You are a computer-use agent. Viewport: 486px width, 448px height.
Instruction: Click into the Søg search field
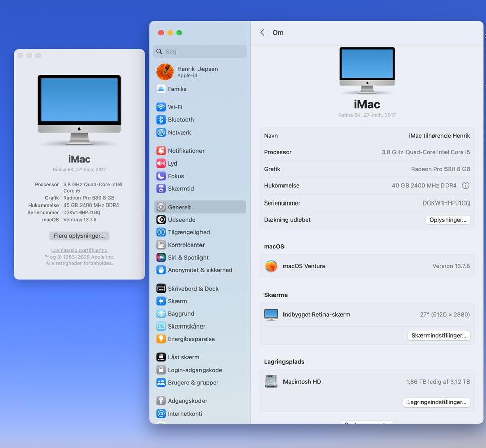[200, 52]
